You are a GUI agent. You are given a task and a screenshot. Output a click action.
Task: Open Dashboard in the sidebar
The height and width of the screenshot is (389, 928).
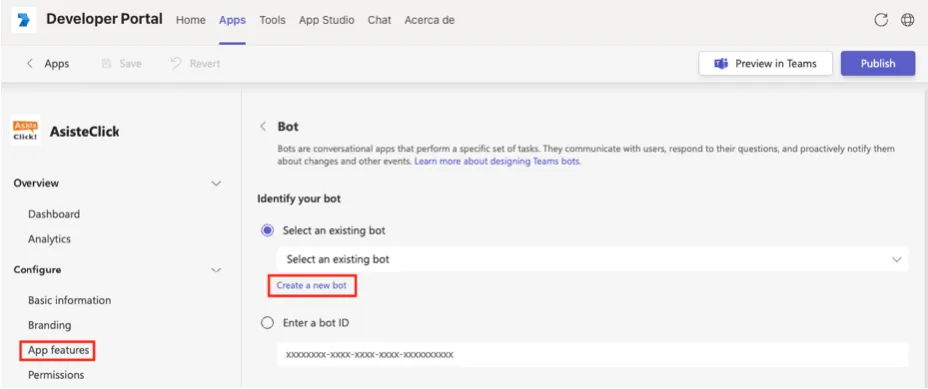54,214
